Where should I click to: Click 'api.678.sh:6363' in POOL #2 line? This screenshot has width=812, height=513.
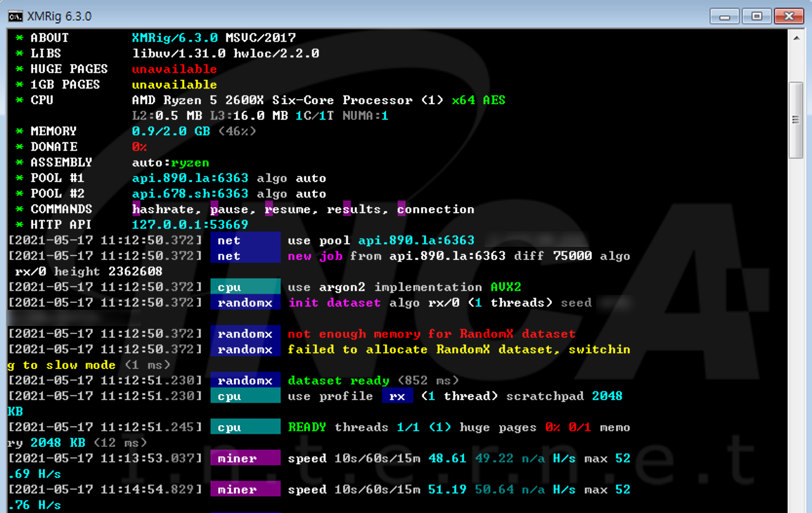tap(190, 194)
